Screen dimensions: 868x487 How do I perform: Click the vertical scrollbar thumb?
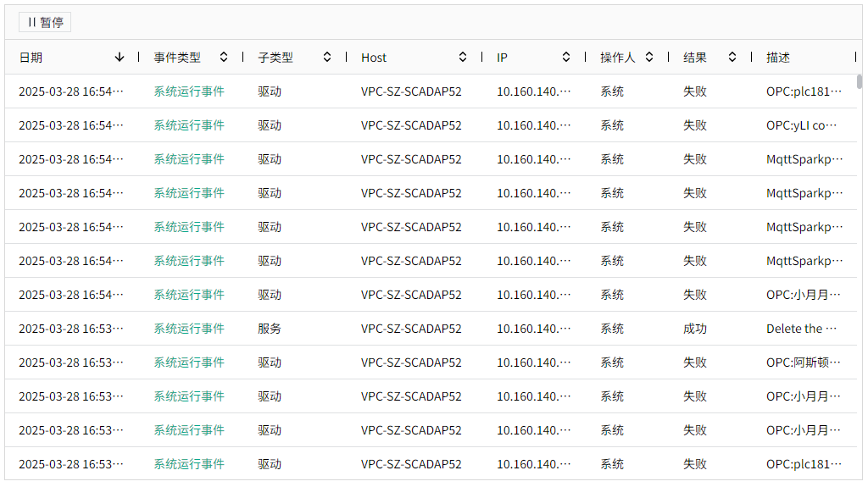(860, 82)
